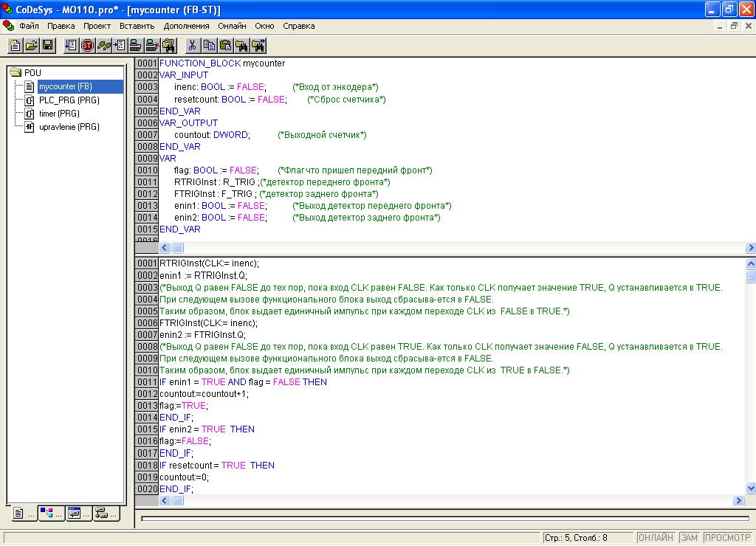756x546 pixels.
Task: Select upravlenie (PRG) in the tree
Action: point(69,127)
